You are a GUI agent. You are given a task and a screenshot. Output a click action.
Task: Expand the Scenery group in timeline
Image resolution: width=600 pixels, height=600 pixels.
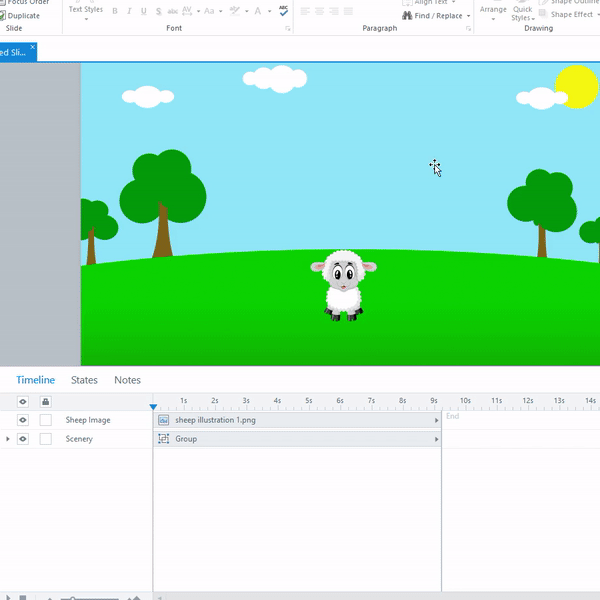pos(8,439)
